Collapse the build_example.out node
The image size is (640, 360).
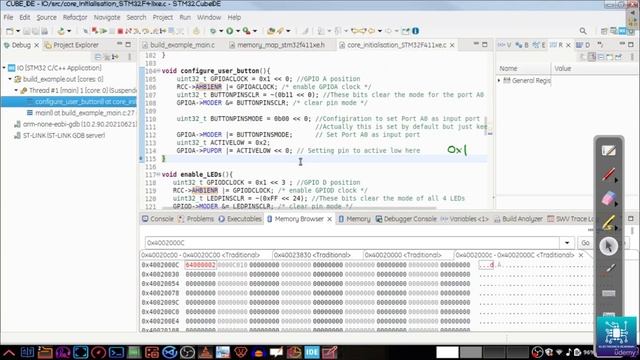(10, 79)
